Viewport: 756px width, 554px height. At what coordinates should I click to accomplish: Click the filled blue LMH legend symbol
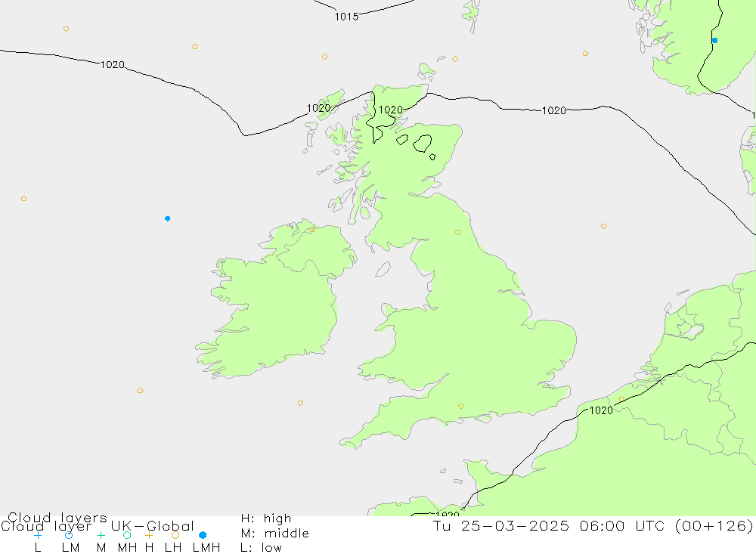[x=203, y=535]
